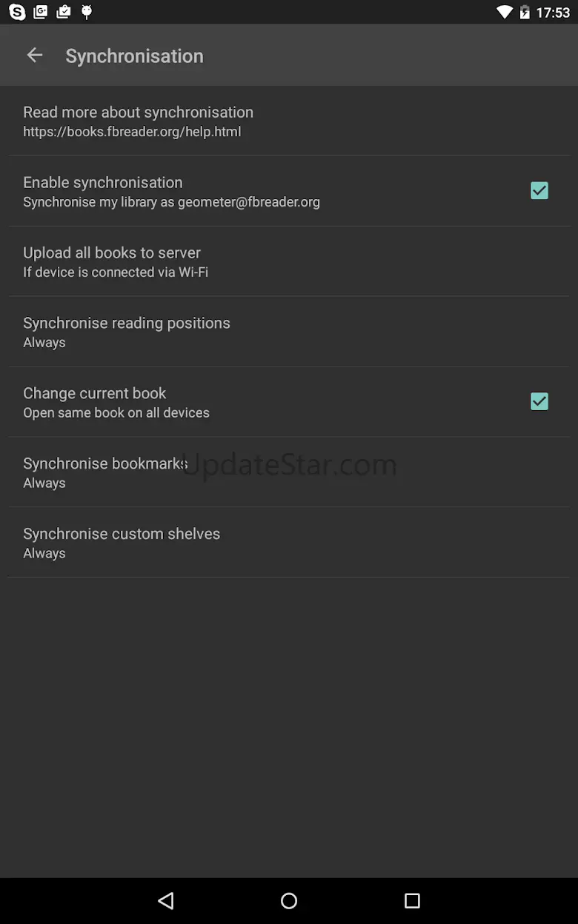Tap the Android debug notification icon
This screenshot has height=924, width=578.
pos(87,12)
